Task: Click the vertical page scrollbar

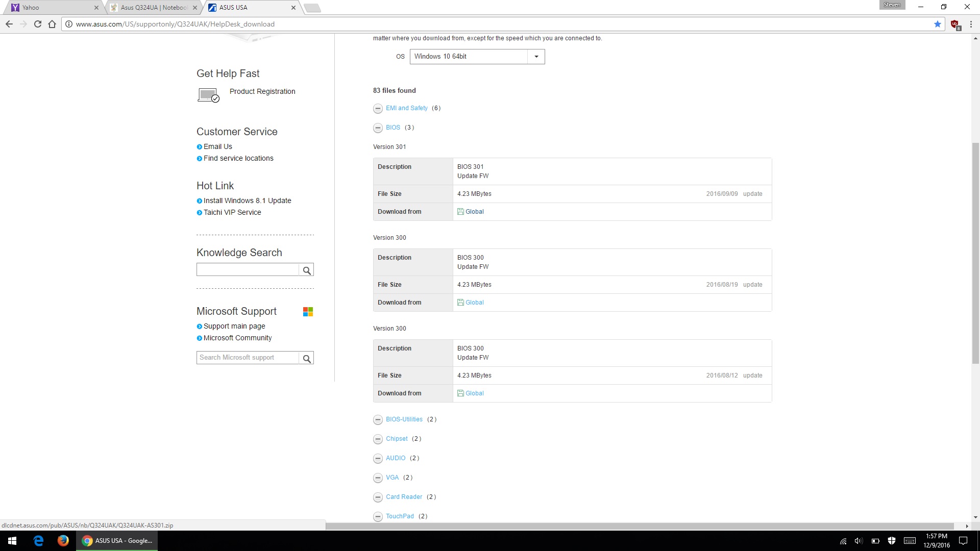Action: (x=975, y=253)
